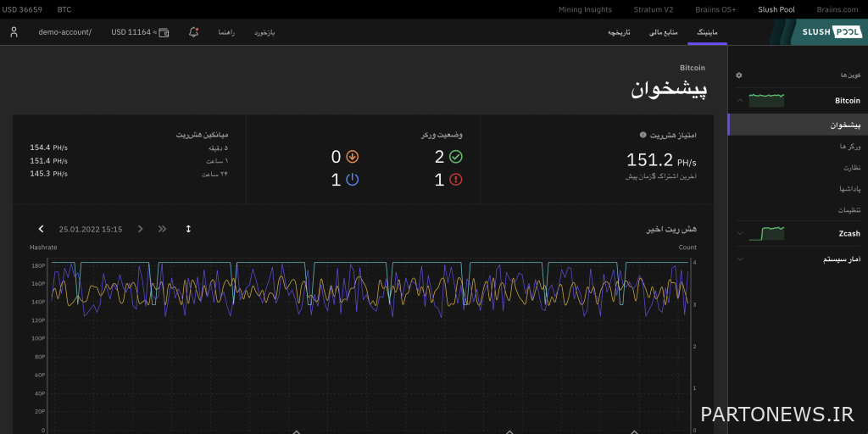Open the منابع مالی tab
The image size is (868, 434).
pyautogui.click(x=663, y=33)
